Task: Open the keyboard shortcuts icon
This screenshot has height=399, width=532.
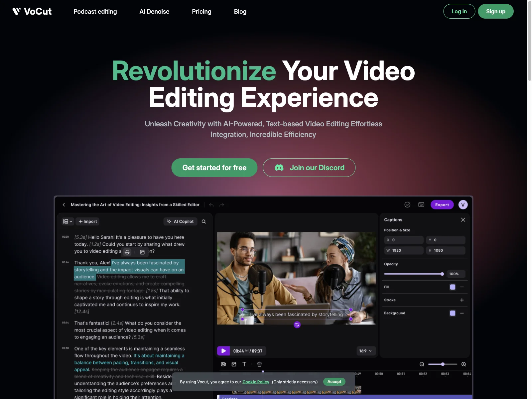Action: (421, 205)
